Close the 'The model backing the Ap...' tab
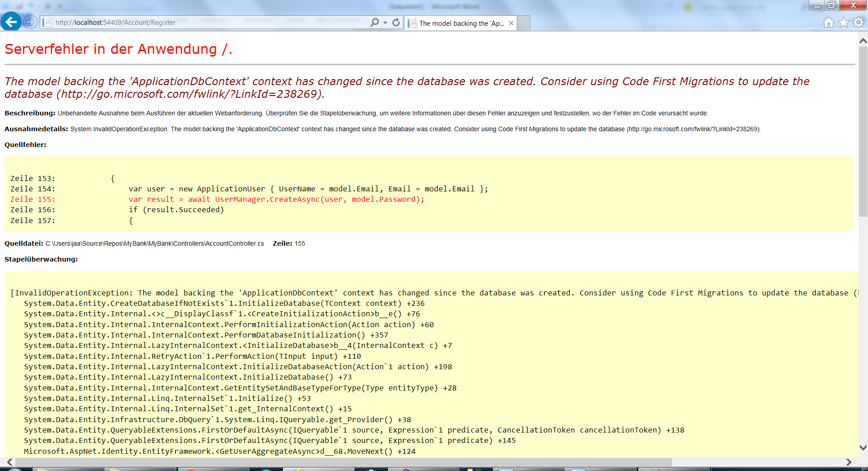The image size is (868, 471). pos(511,23)
